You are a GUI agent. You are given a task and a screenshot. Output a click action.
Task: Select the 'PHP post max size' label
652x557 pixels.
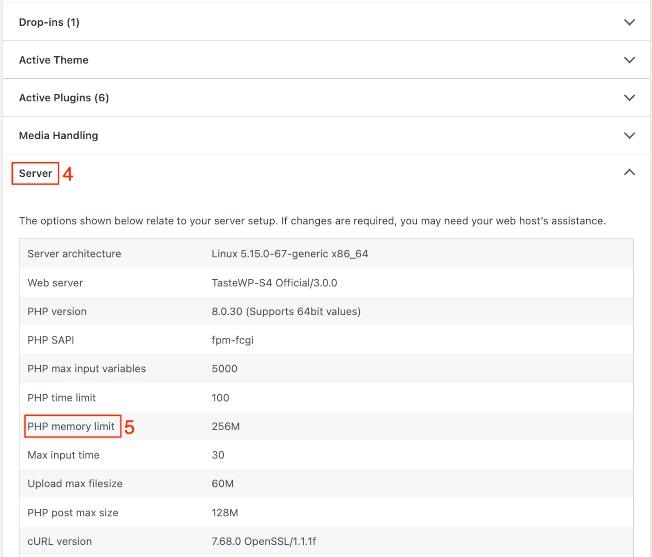pos(73,513)
